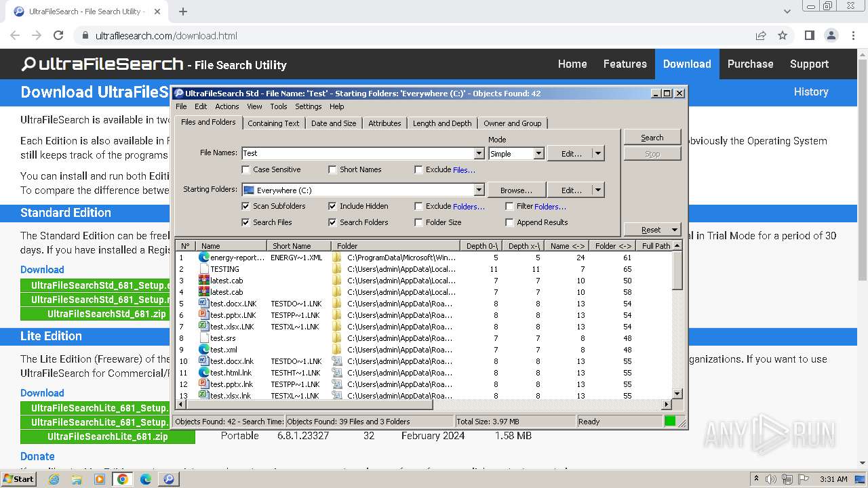Image resolution: width=868 pixels, height=488 pixels.
Task: Open the File menu in UltraFileSearch
Action: [x=181, y=106]
